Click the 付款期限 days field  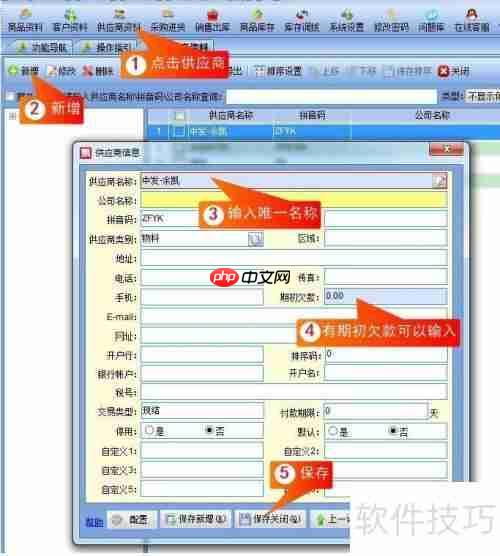click(376, 411)
